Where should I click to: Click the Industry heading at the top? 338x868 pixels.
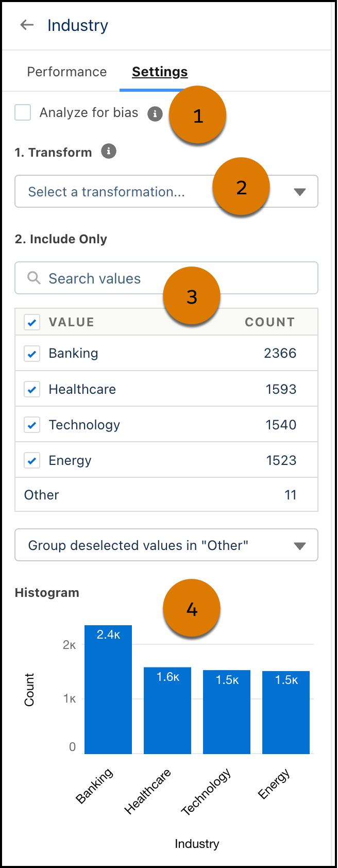[x=78, y=24]
